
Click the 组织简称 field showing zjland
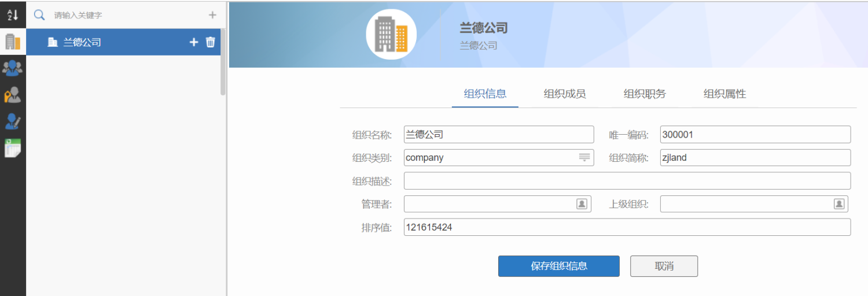pyautogui.click(x=756, y=157)
